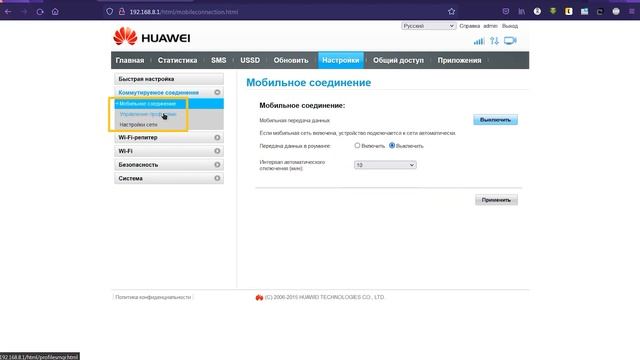Click the green download arrow extension icon
640x360 pixels.
(553, 11)
